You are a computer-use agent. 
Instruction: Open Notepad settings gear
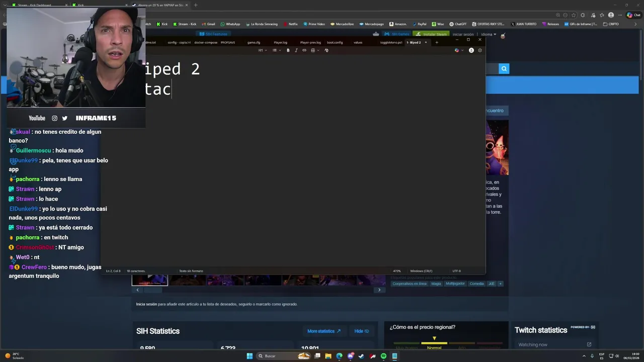(479, 50)
